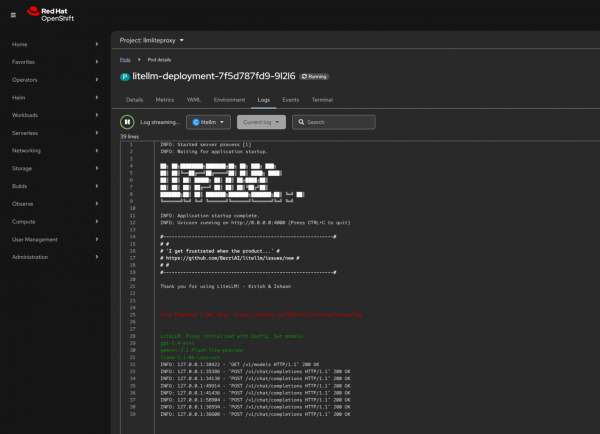Open the Current log dropdown
This screenshot has height=434, width=600.
(261, 122)
